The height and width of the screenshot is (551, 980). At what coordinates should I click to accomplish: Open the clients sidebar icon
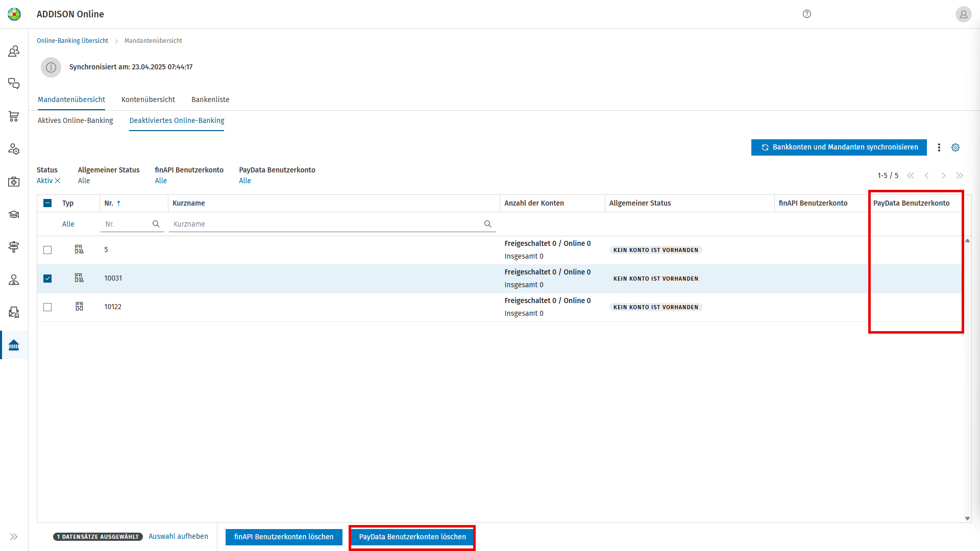tap(14, 51)
